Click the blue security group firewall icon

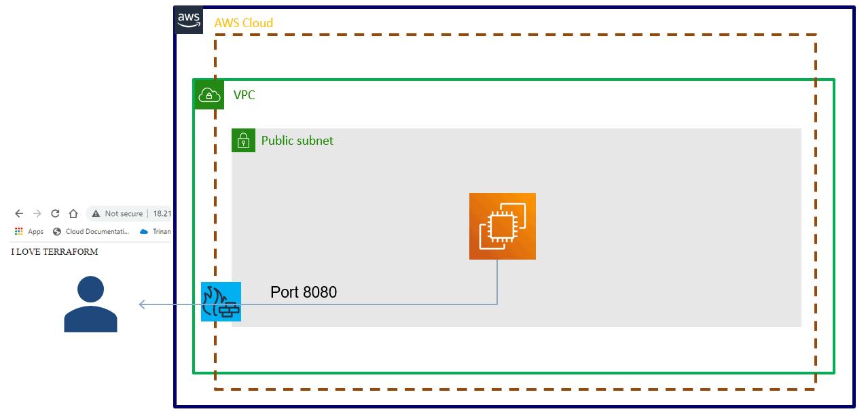[x=221, y=302]
